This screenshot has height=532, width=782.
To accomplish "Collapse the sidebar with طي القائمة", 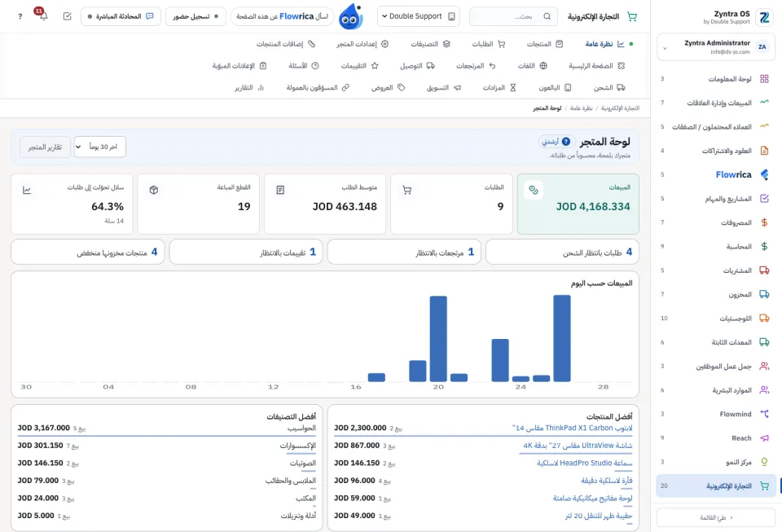I will (716, 517).
